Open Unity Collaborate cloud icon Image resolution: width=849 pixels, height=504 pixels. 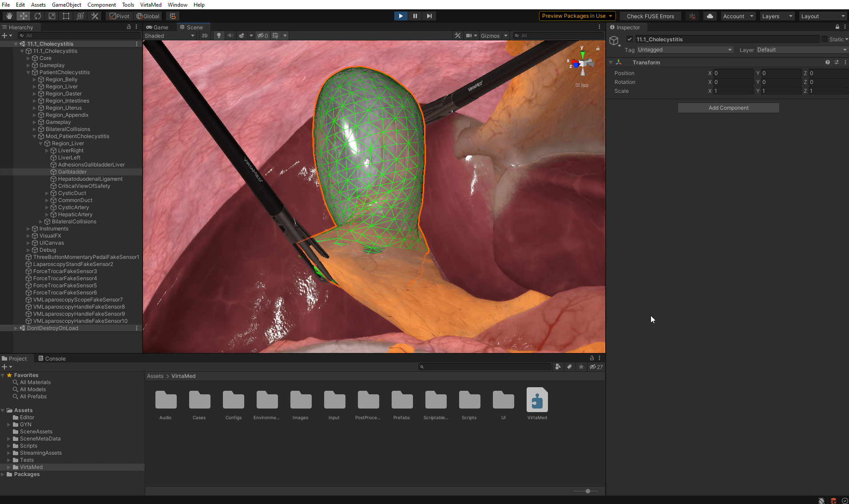tap(710, 16)
